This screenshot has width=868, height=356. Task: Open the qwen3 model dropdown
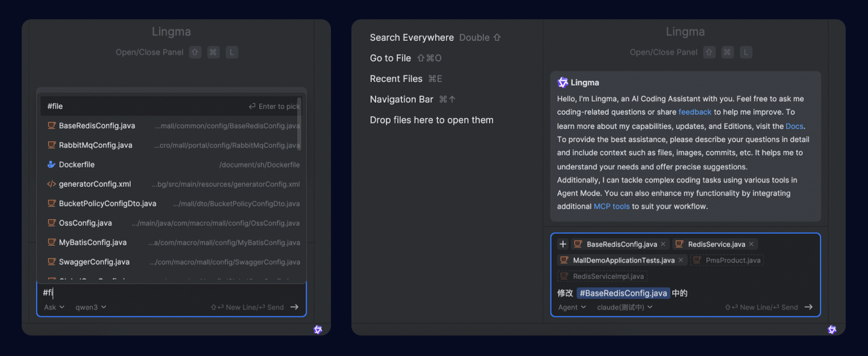pyautogui.click(x=90, y=307)
